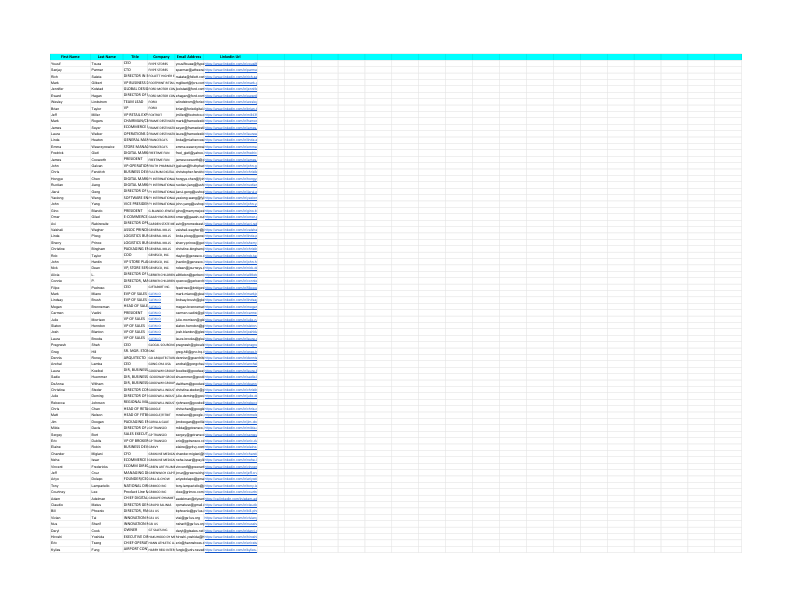Screen dimensions: 792x612
Task: Select the first name cell 'Omar'
Action: [x=70, y=217]
